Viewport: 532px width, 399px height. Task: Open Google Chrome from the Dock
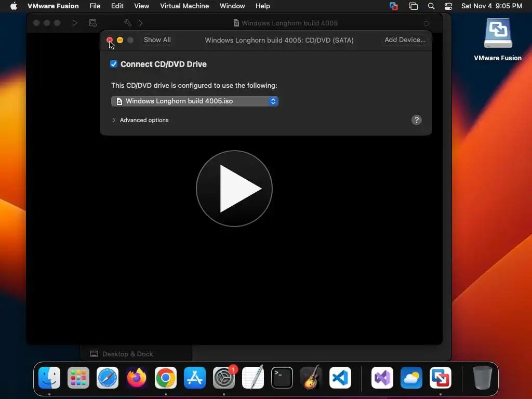coord(166,378)
